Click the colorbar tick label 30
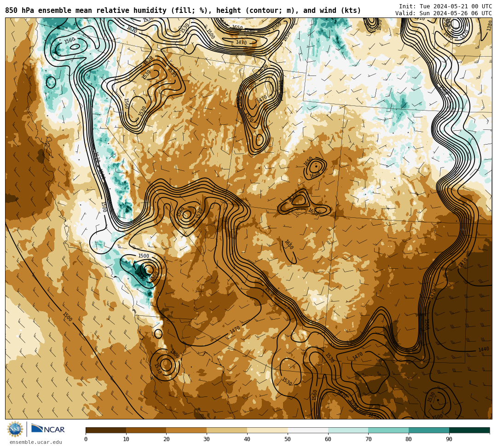 (207, 439)
